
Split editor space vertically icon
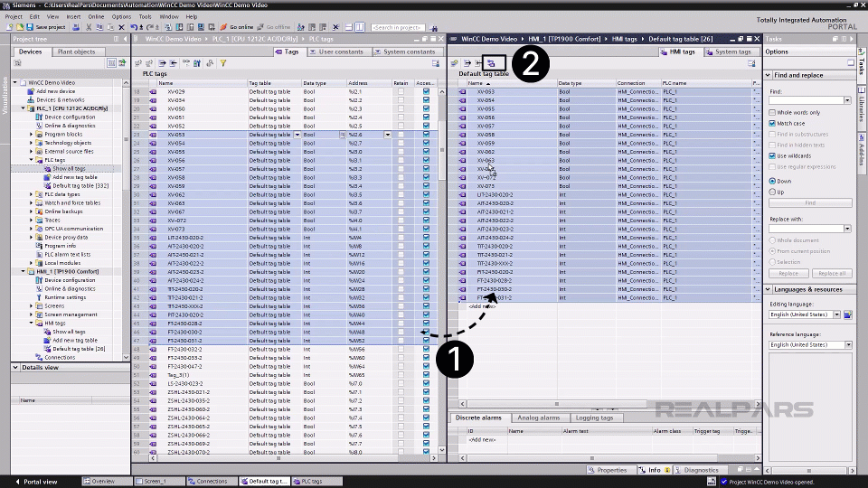(360, 27)
